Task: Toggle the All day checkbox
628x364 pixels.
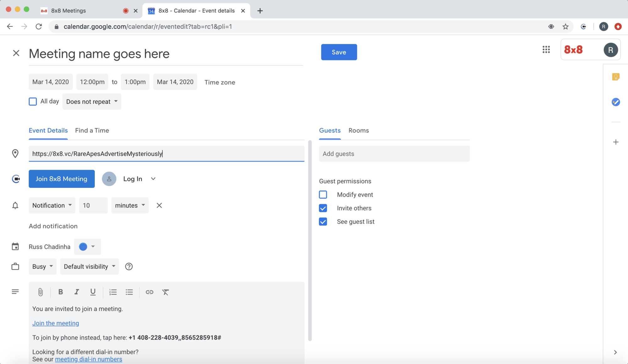Action: click(x=33, y=101)
